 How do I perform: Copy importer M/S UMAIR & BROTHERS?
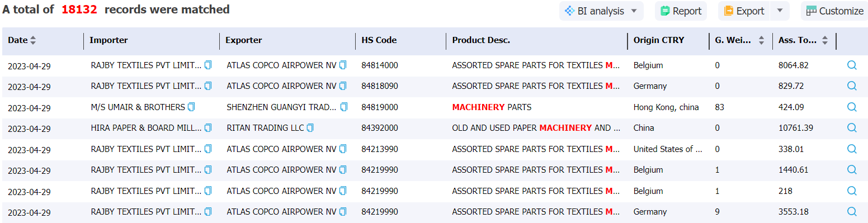click(191, 107)
